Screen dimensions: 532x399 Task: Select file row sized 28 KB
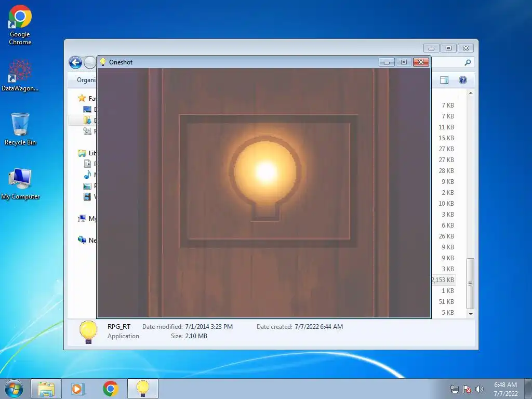pyautogui.click(x=446, y=170)
